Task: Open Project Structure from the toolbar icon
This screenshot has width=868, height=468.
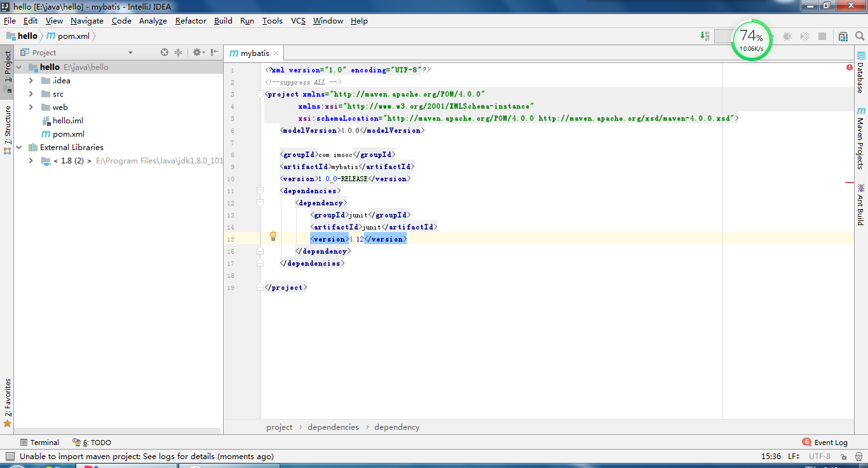Action: [843, 36]
